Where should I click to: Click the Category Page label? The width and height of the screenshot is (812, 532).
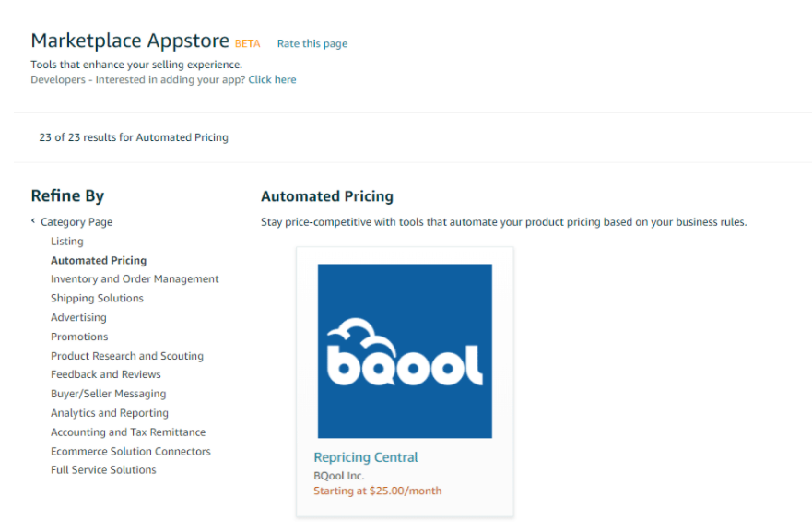tap(76, 222)
